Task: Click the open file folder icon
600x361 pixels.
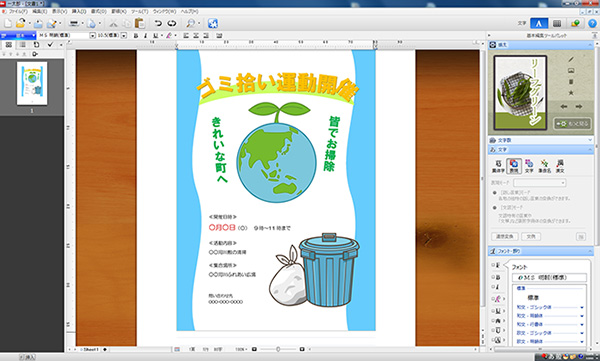Action: click(21, 23)
